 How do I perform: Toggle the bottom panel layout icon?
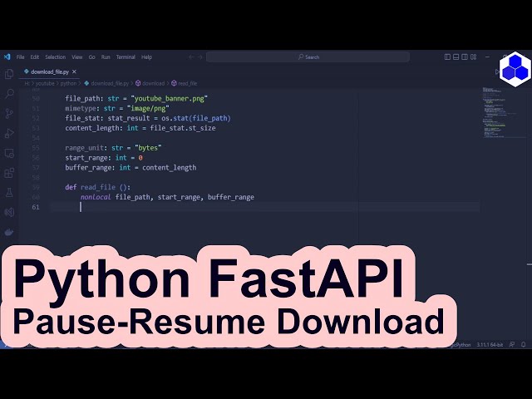point(456,57)
